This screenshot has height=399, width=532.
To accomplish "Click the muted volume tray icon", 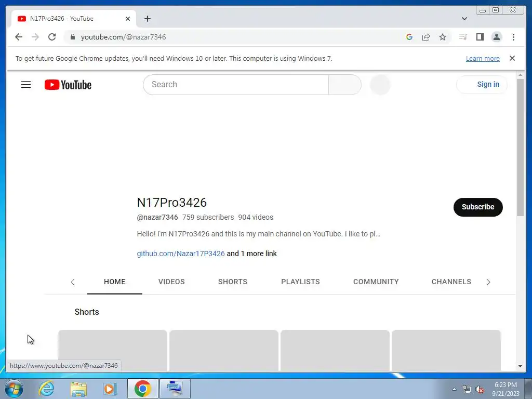I will pyautogui.click(x=480, y=390).
